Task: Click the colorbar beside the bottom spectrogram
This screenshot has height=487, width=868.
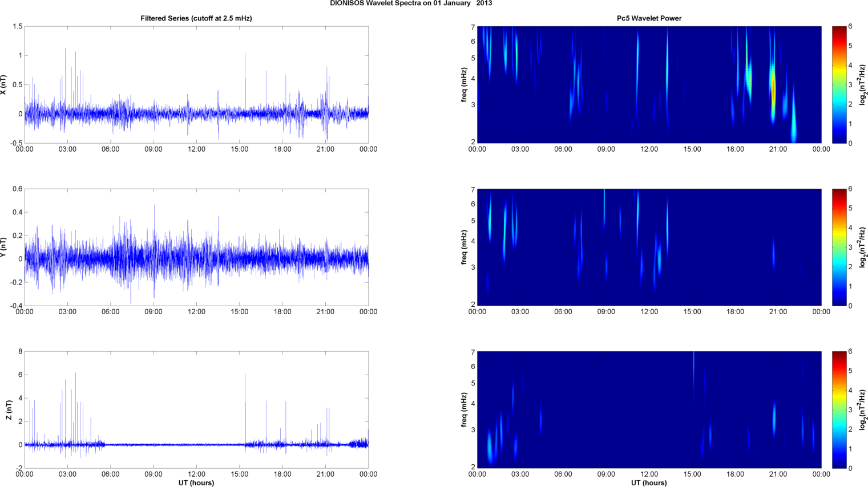Action: (839, 410)
